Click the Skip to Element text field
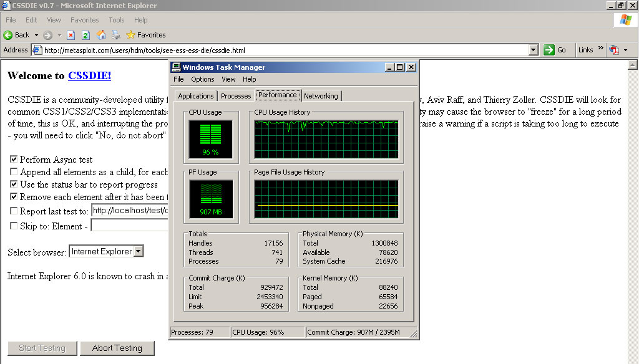This screenshot has width=639, height=364. click(x=130, y=226)
